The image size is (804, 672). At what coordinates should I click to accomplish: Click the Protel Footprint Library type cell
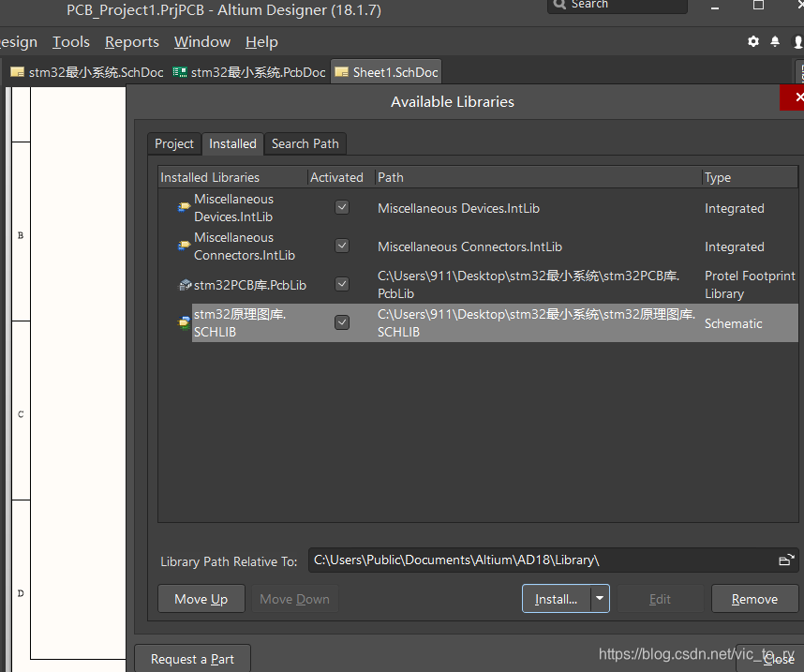click(750, 285)
